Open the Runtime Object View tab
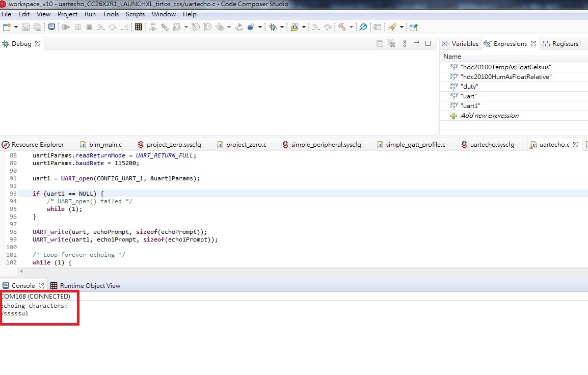 (x=90, y=286)
